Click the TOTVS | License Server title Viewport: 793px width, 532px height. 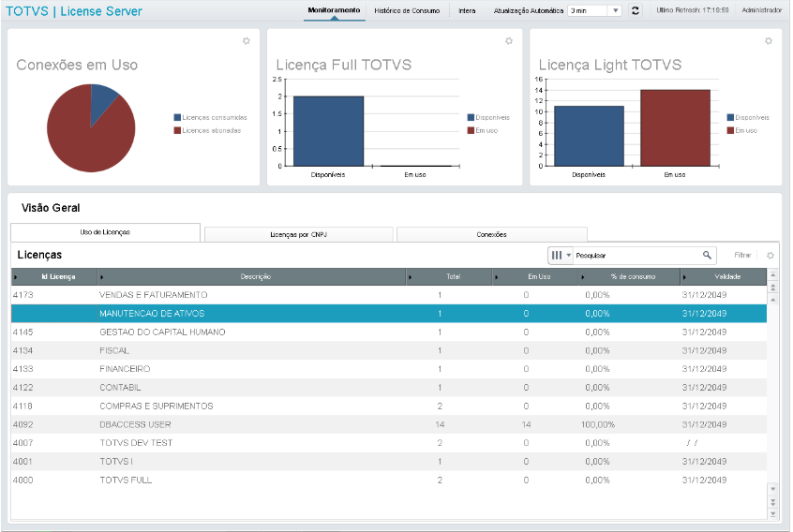74,11
